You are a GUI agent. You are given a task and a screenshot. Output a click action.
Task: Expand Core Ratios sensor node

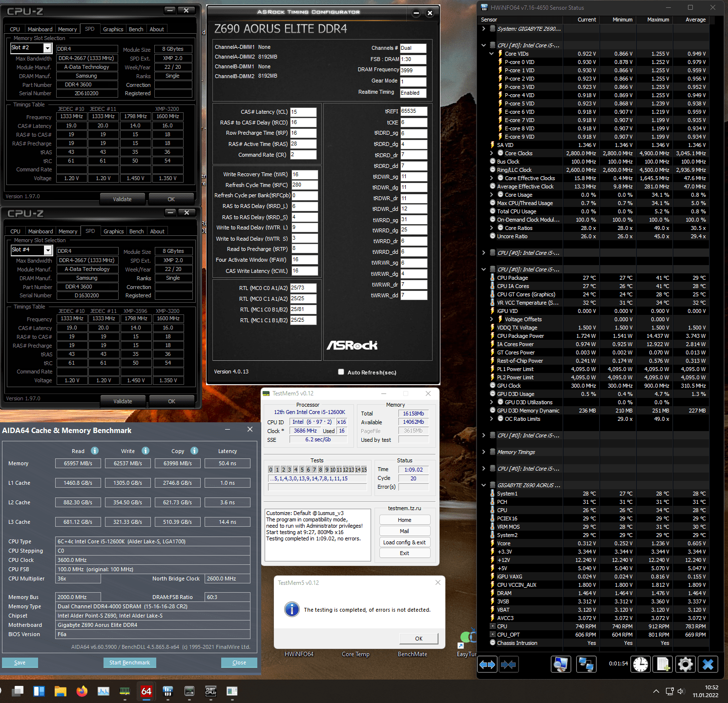tap(491, 228)
